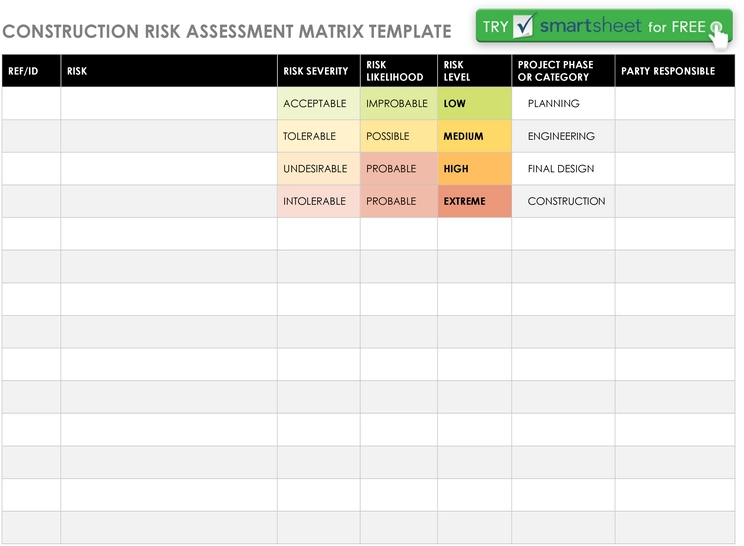Click the Construction Risk Assessment Matrix Template title
This screenshot has width=744, height=546.
tap(227, 32)
